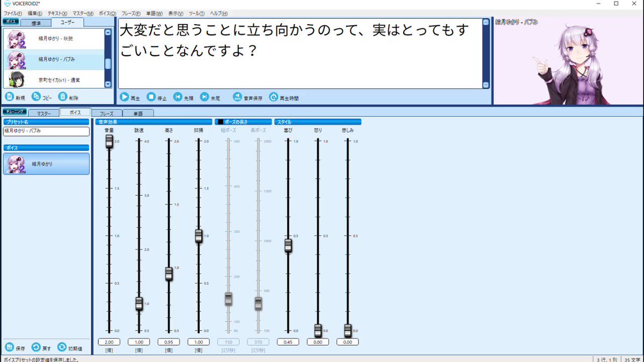Viewport: 644px width, 362px height.
Task: Click voice list scroll-down arrow
Action: click(108, 84)
